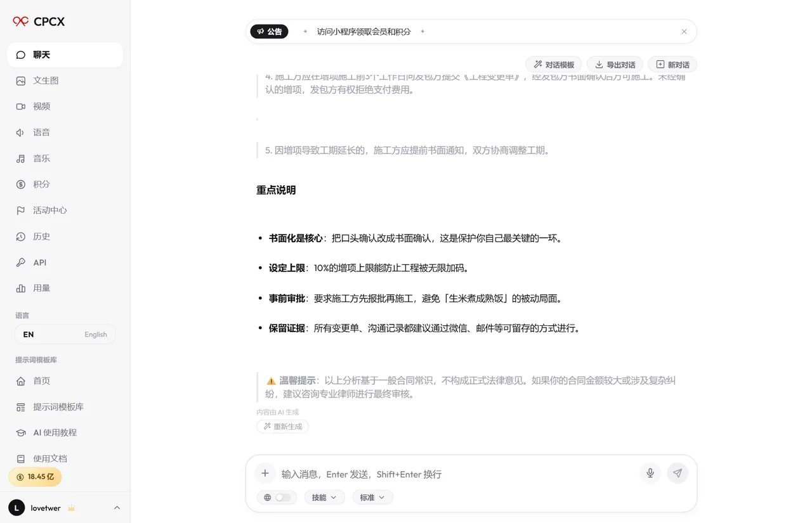Toggle the web search globe switch
The width and height of the screenshot is (812, 523).
coord(277,498)
